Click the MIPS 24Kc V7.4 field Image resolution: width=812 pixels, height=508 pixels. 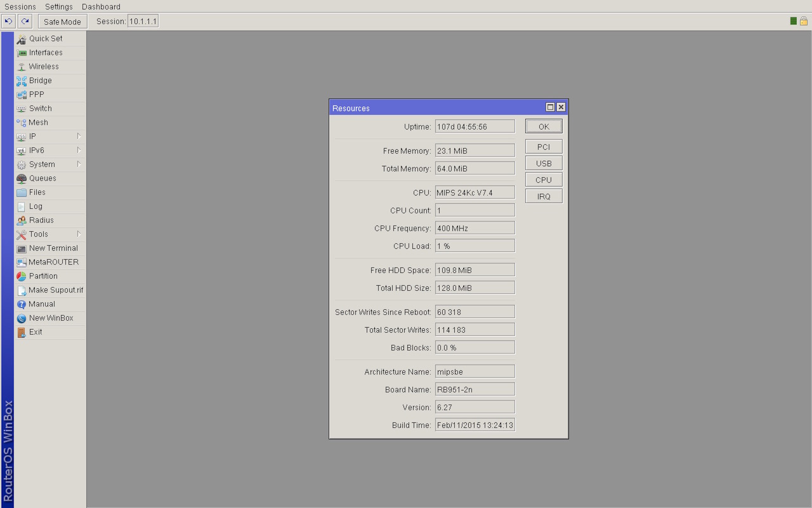pyautogui.click(x=475, y=192)
